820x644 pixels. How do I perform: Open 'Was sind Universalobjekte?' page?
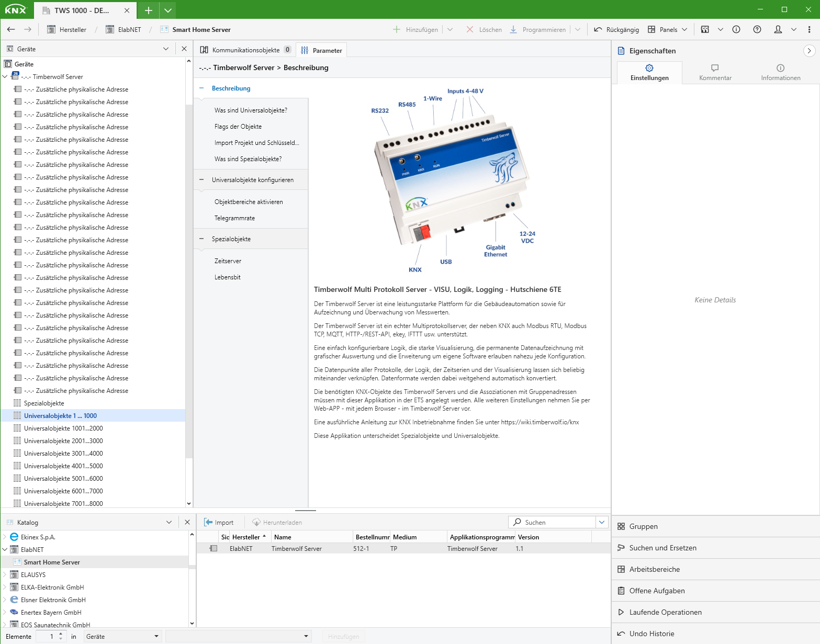point(251,110)
